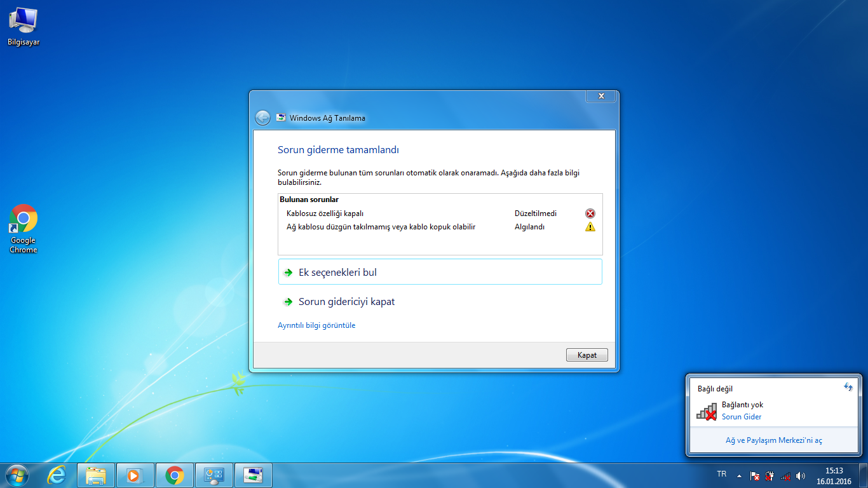Select the 'Kablosuz özelliği kapalı' problem row
The image size is (868, 488).
coord(440,213)
